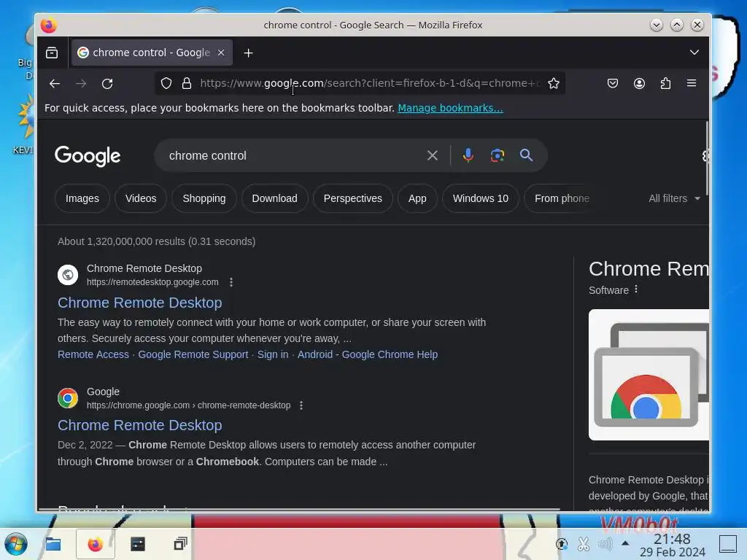Click the window switcher taskbar icon
The width and height of the screenshot is (747, 560).
pos(180,544)
